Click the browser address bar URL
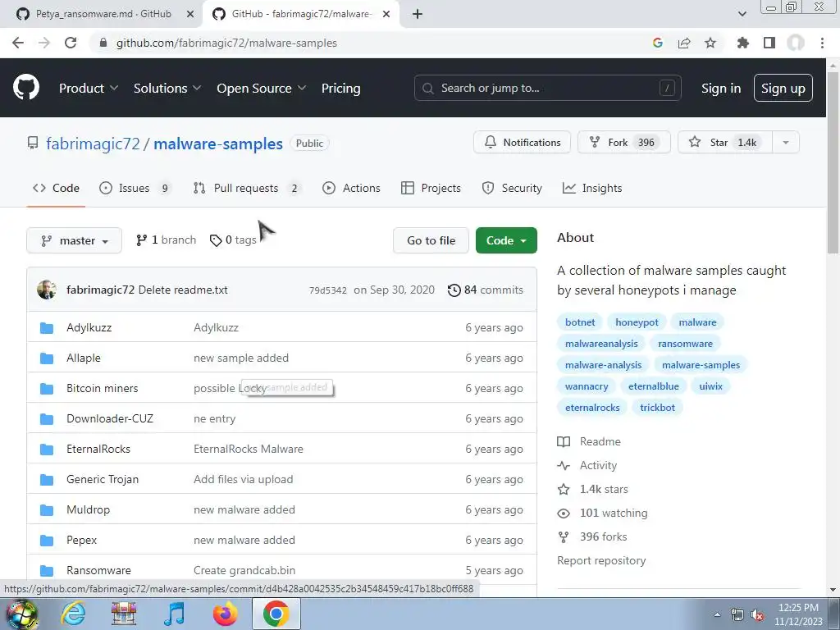Viewport: 840px width, 630px height. (226, 43)
